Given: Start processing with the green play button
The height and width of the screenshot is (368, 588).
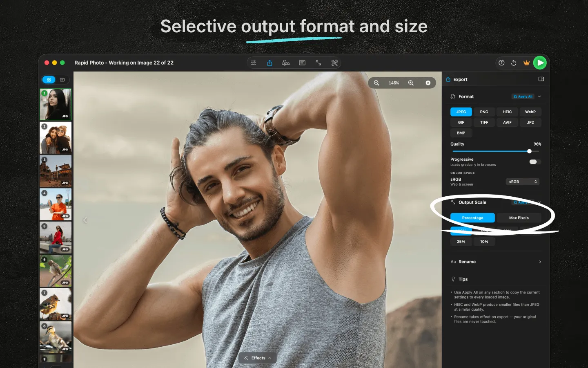Looking at the screenshot, I should click(540, 63).
